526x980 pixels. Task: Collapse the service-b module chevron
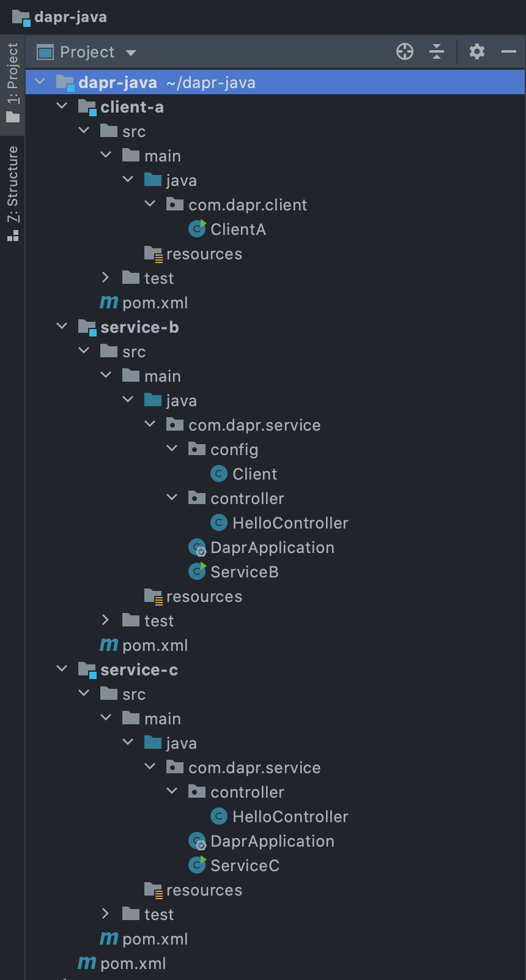[x=62, y=326]
